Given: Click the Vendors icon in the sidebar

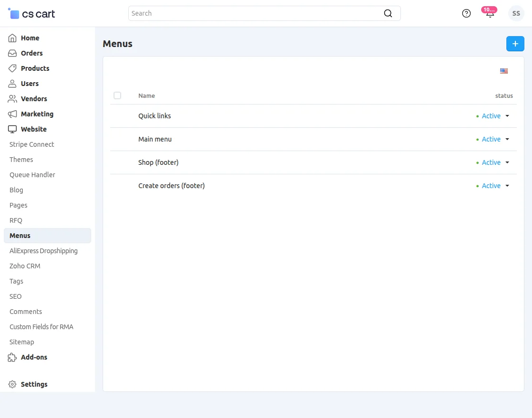Looking at the screenshot, I should pyautogui.click(x=12, y=98).
